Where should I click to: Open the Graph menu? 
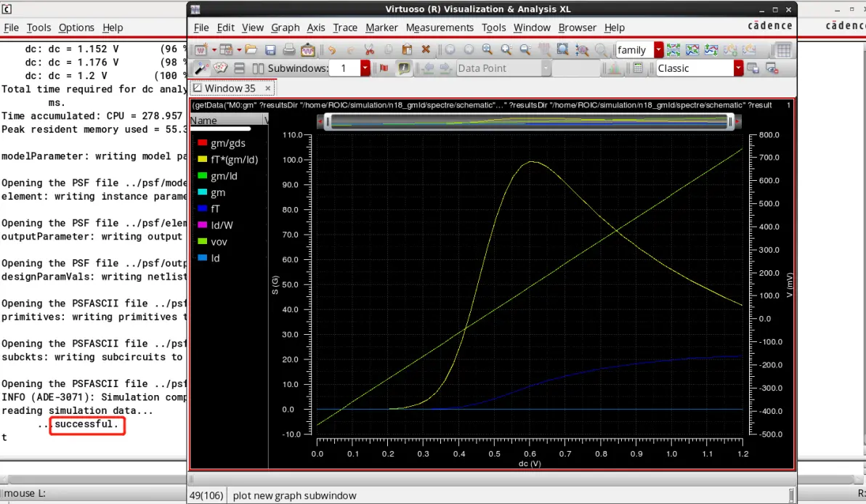coord(285,28)
